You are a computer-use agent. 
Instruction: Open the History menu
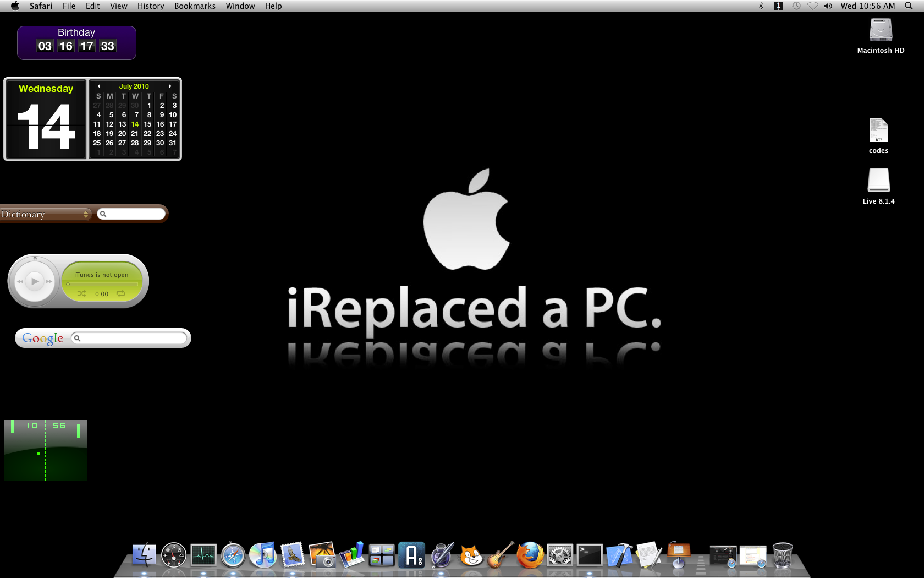pyautogui.click(x=151, y=6)
